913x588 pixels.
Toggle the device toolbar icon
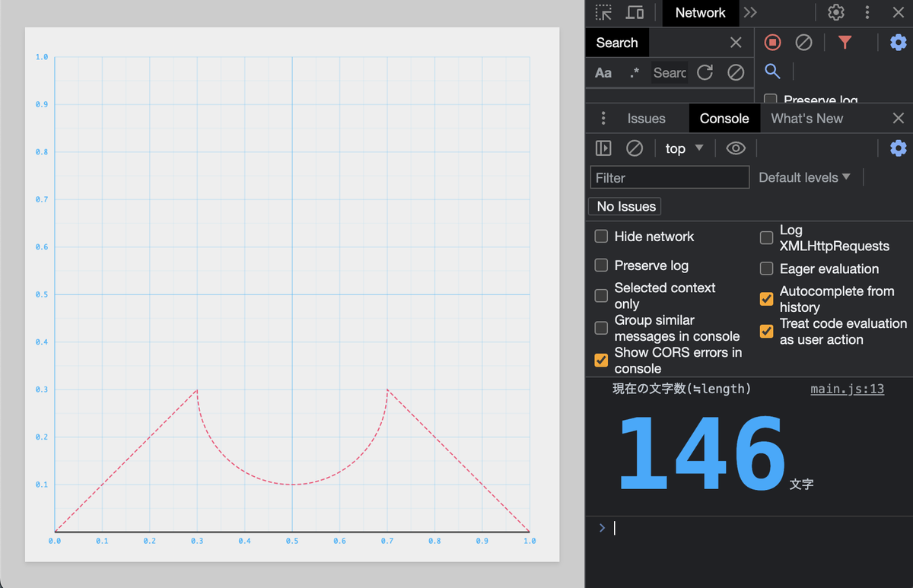635,13
